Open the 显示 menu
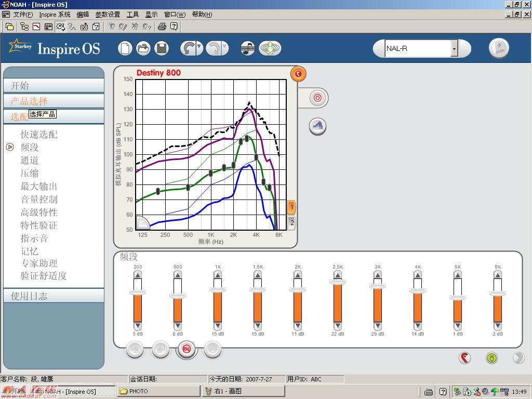The width and height of the screenshot is (532, 399). [151, 14]
